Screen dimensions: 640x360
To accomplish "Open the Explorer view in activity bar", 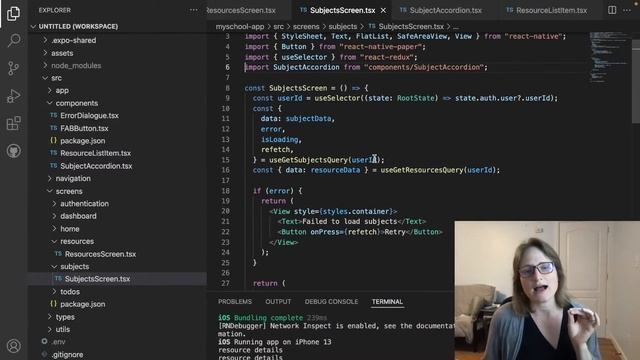I will [x=13, y=13].
